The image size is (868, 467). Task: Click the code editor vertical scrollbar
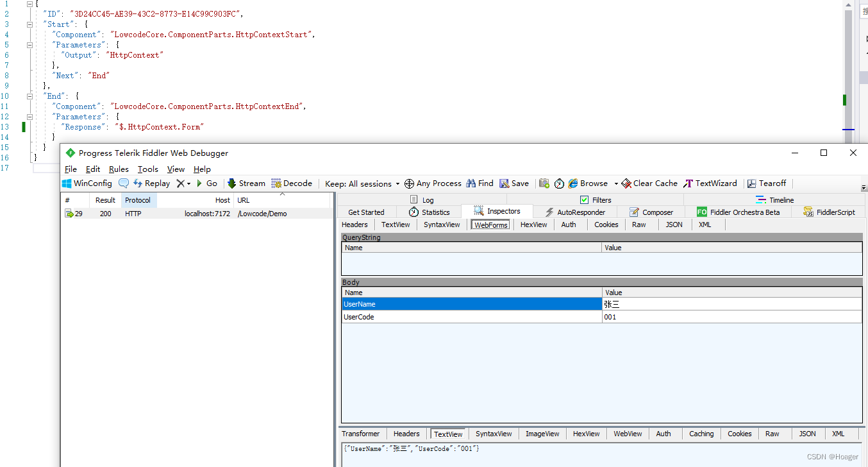click(848, 71)
